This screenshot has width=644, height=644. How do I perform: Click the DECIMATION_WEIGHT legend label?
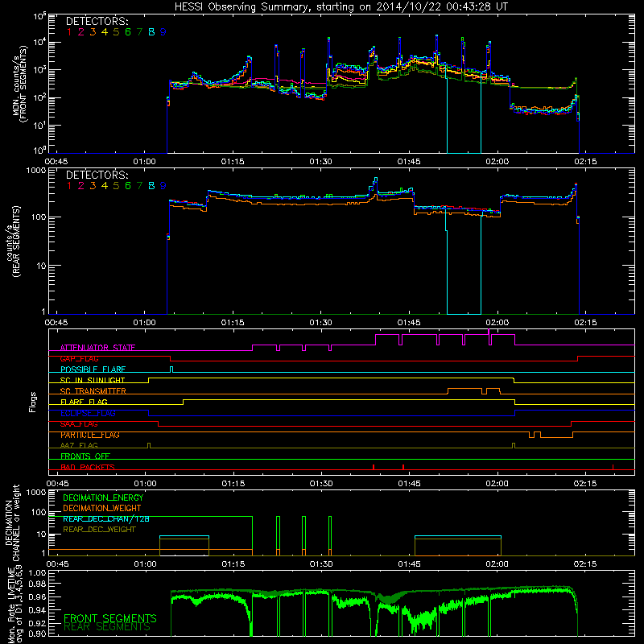(x=102, y=508)
